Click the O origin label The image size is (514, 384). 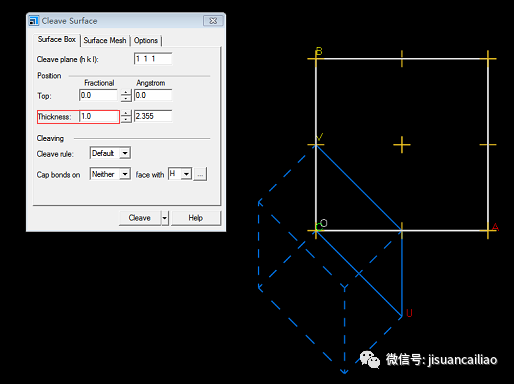[x=324, y=223]
